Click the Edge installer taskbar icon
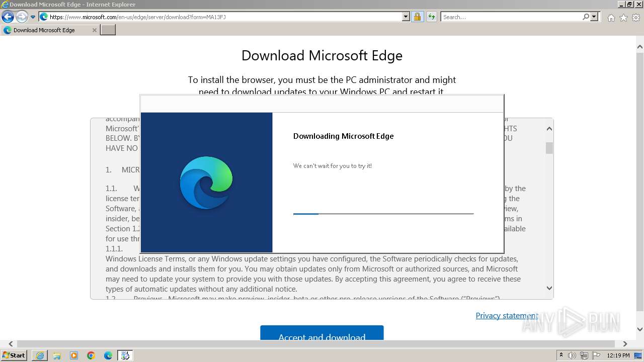The height and width of the screenshot is (362, 644). click(x=125, y=355)
